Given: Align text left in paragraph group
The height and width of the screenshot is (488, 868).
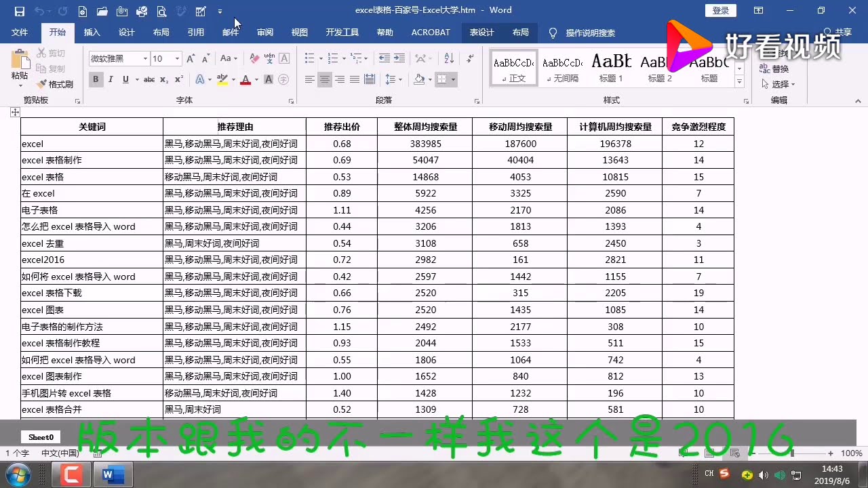Looking at the screenshot, I should click(310, 80).
